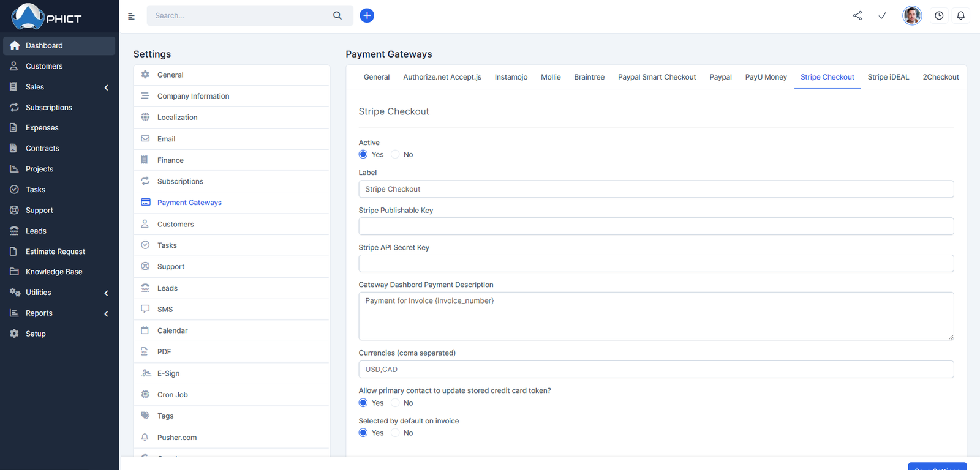Open the Estimate Request sidebar item
Image resolution: width=980 pixels, height=470 pixels.
(x=59, y=252)
